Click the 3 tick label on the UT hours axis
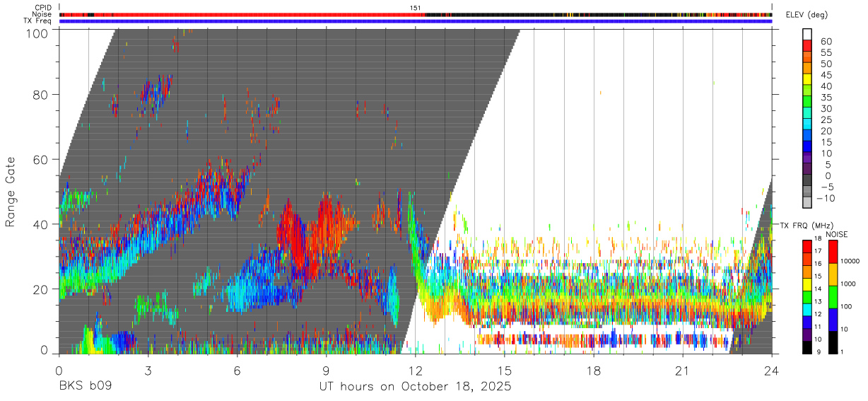 [148, 371]
